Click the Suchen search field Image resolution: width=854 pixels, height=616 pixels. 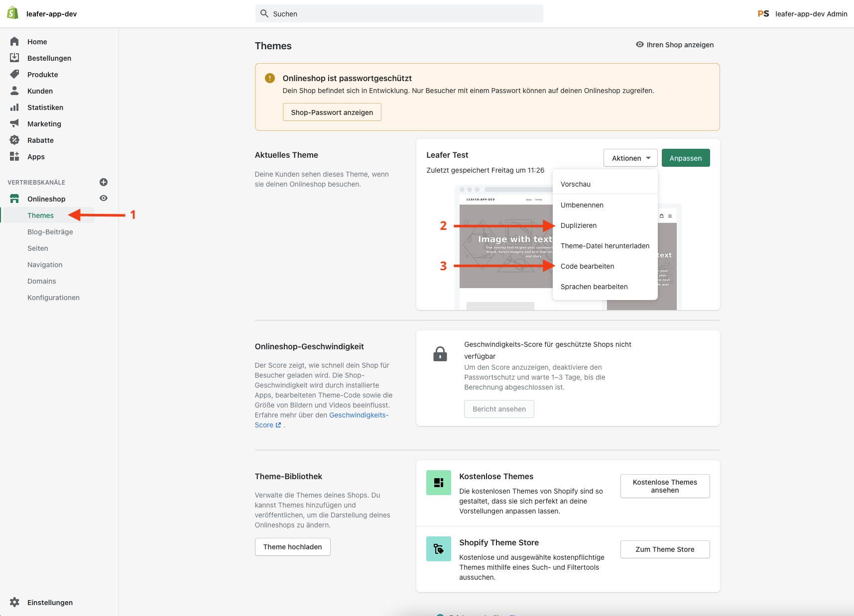pyautogui.click(x=398, y=13)
